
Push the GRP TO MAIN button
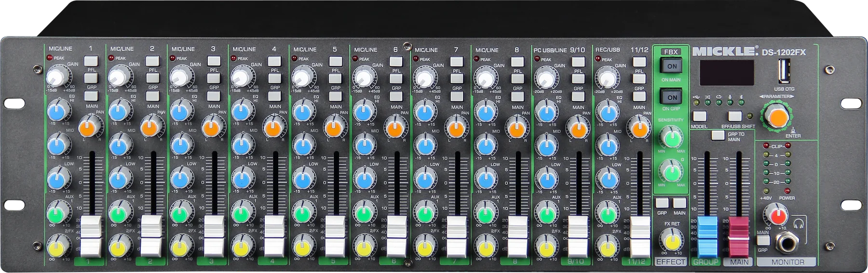718,135
